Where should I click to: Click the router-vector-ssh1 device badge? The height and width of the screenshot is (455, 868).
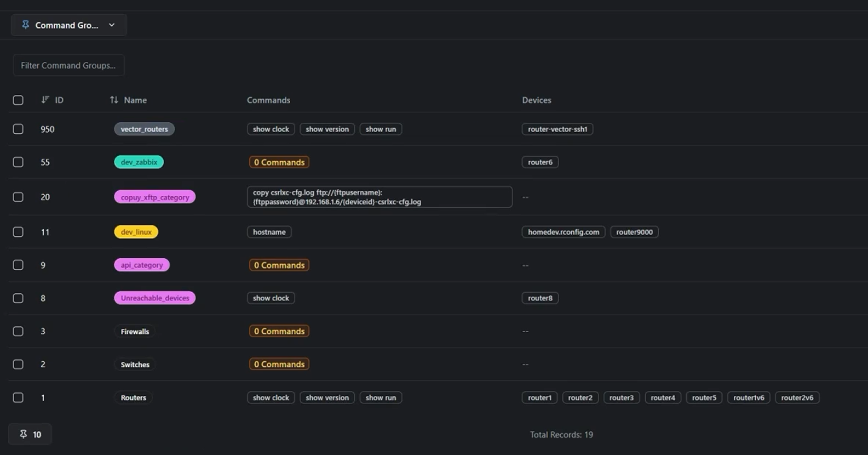tap(557, 129)
